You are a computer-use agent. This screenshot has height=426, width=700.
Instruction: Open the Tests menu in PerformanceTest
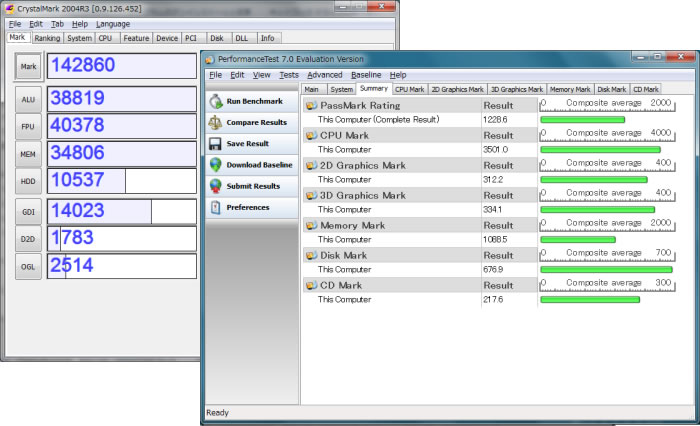289,75
